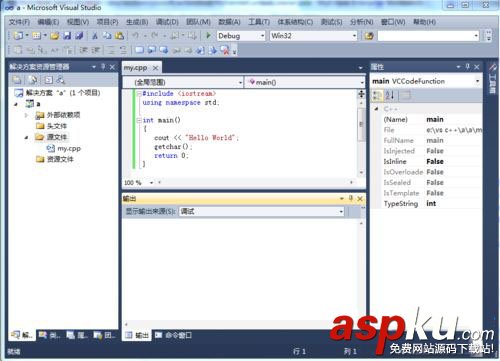Click the Add New Item toolbar icon

pyautogui.click(x=37, y=35)
